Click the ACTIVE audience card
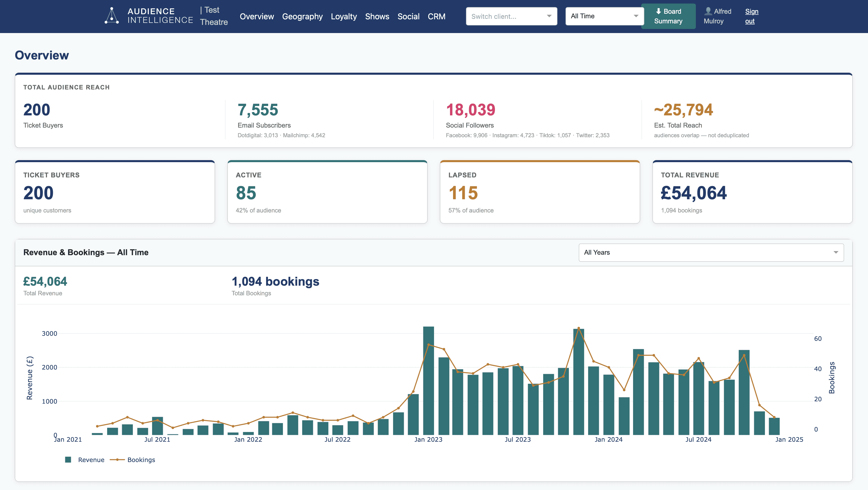Viewport: 868px width, 490px height. click(x=327, y=192)
